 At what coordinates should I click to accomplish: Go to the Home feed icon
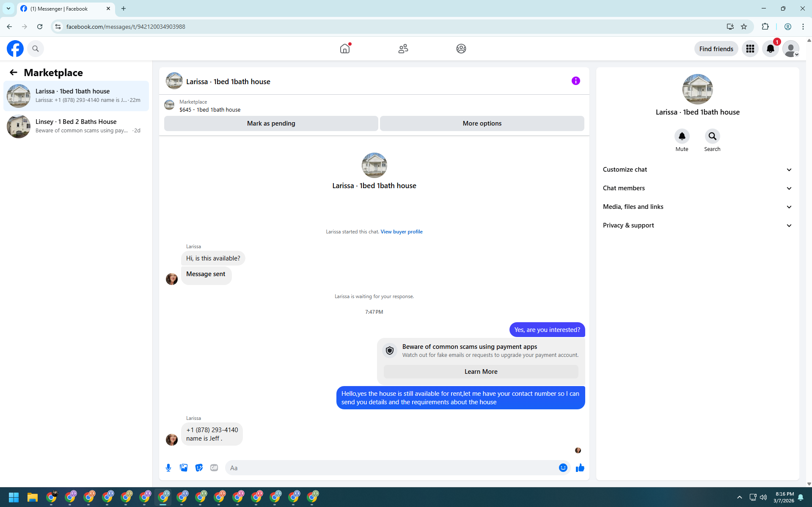[345, 49]
